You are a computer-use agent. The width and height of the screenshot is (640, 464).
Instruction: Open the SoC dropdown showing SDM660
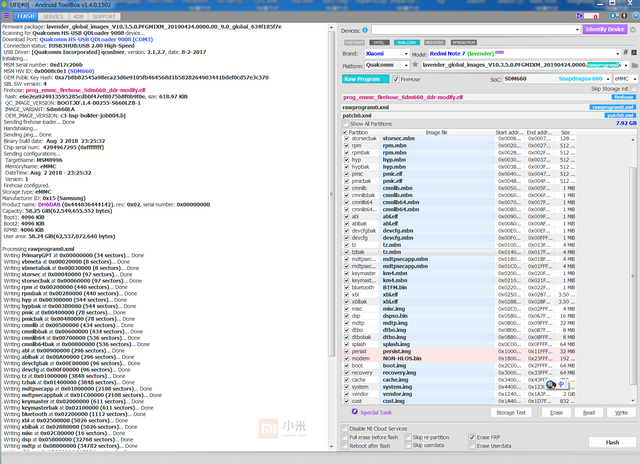point(608,79)
